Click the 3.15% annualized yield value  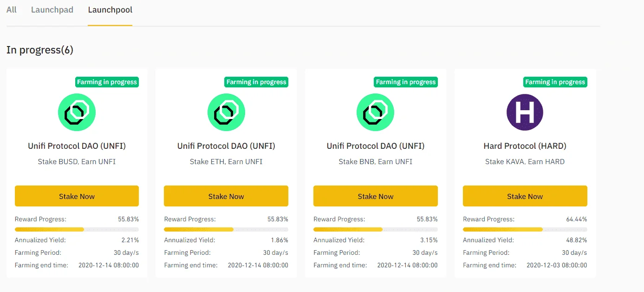(x=429, y=240)
